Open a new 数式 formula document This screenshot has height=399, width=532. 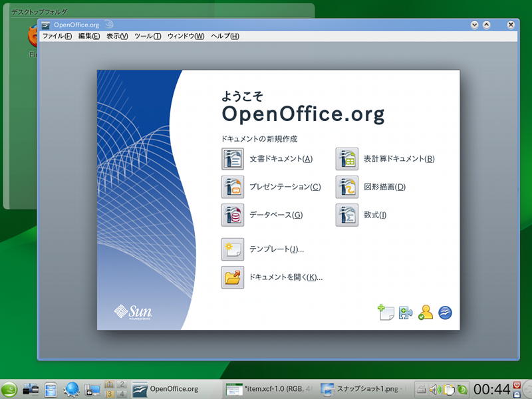347,215
